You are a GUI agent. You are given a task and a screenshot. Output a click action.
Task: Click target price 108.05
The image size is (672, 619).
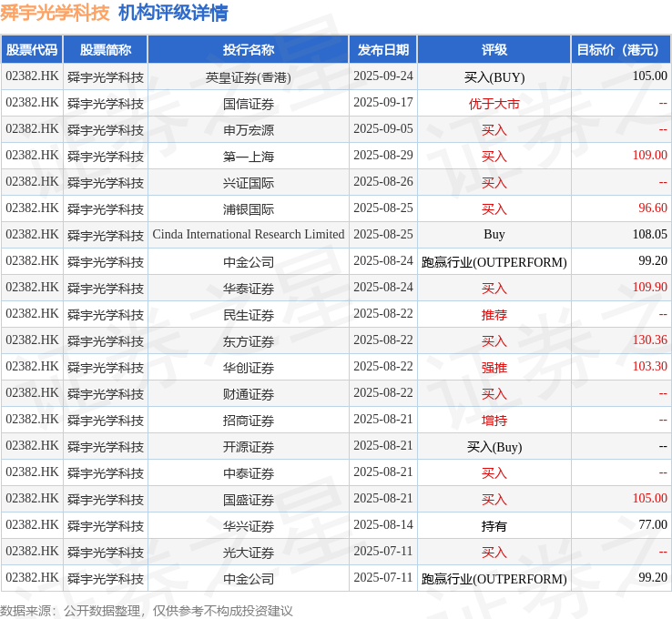coord(650,234)
